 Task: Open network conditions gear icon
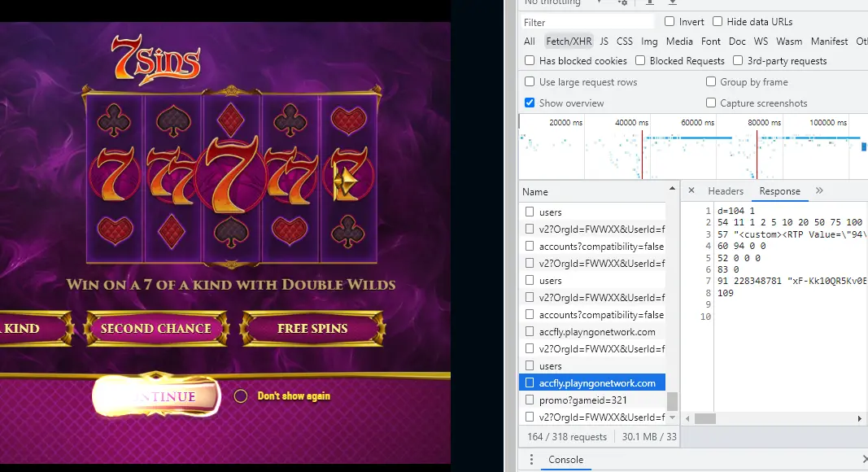tap(622, 2)
